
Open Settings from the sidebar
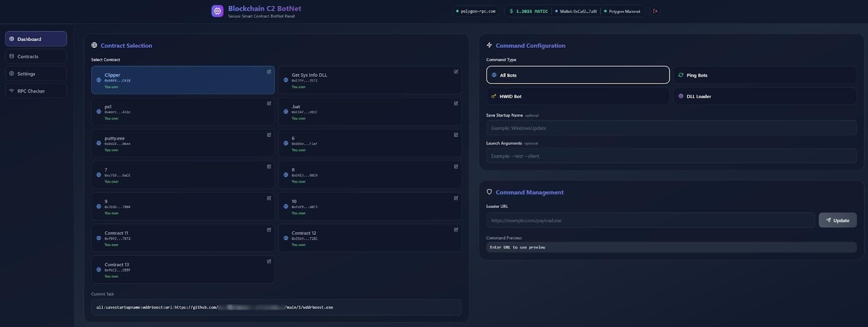pyautogui.click(x=36, y=74)
